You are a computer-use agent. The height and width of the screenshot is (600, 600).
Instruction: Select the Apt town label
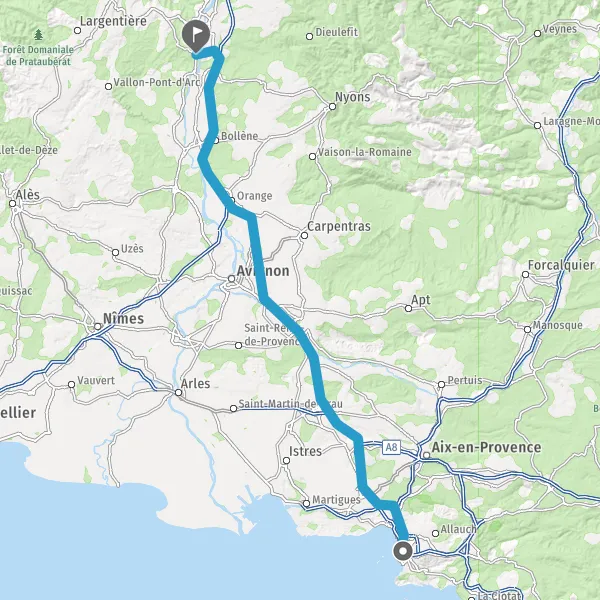[421, 300]
